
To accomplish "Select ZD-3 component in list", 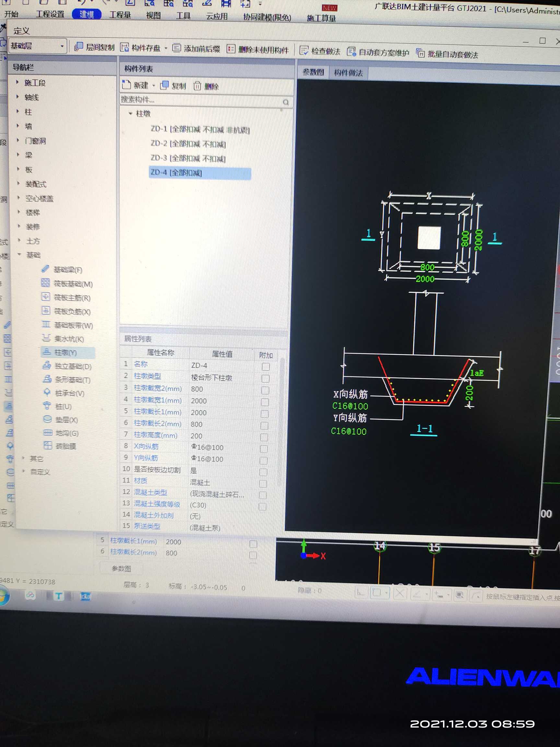I will pyautogui.click(x=188, y=159).
